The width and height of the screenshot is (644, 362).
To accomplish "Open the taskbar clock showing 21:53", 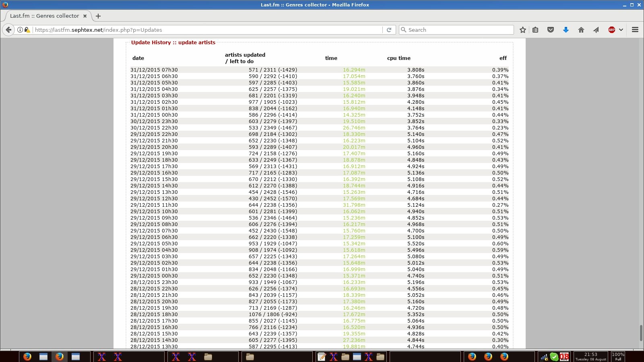I will [590, 356].
